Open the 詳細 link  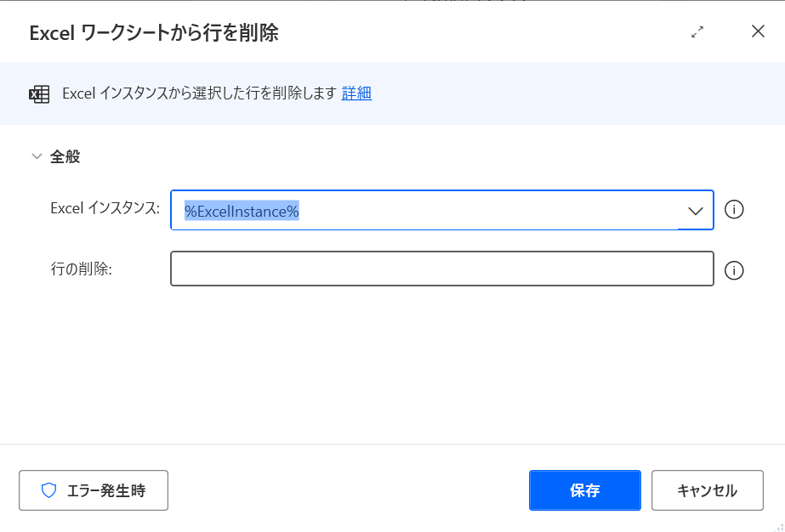(356, 93)
